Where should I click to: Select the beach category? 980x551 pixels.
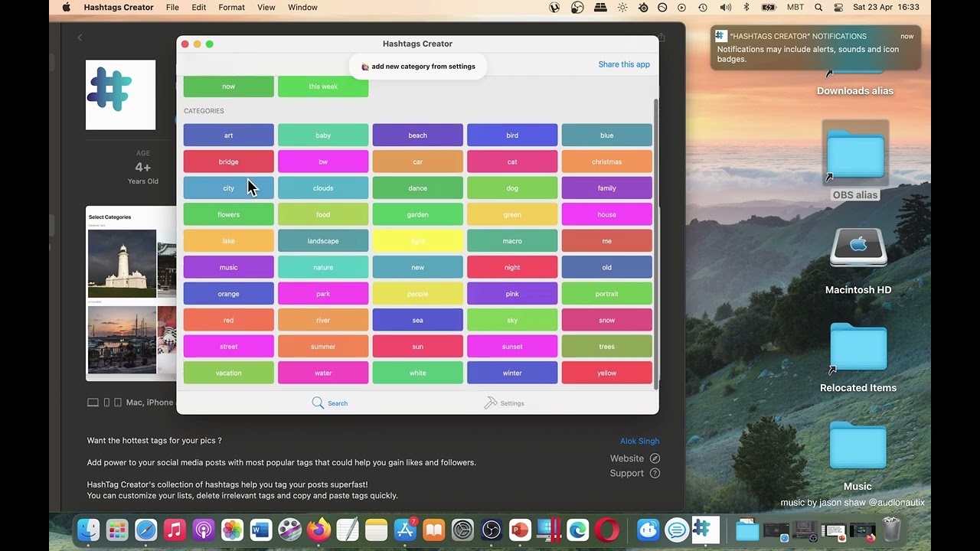tap(417, 135)
